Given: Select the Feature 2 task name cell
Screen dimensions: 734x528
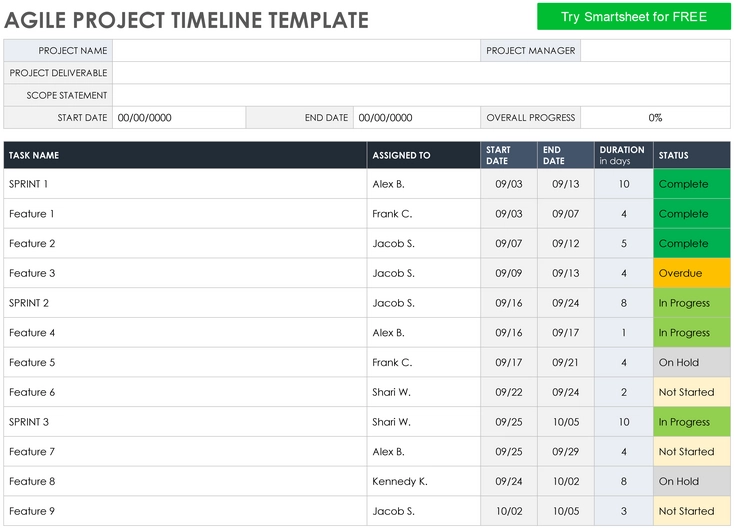Looking at the screenshot, I should (185, 243).
